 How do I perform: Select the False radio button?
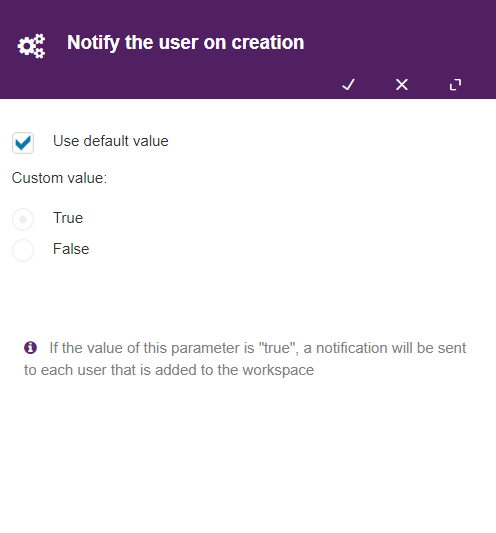click(x=23, y=251)
